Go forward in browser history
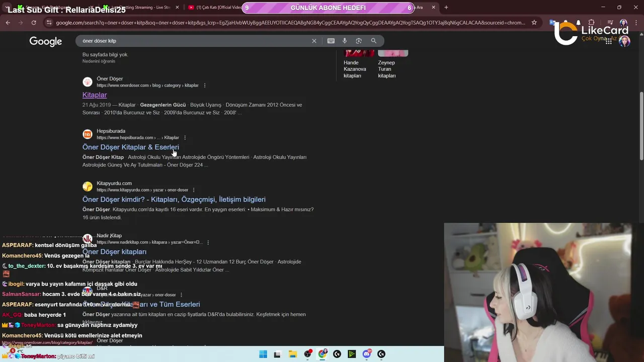 pyautogui.click(x=21, y=23)
